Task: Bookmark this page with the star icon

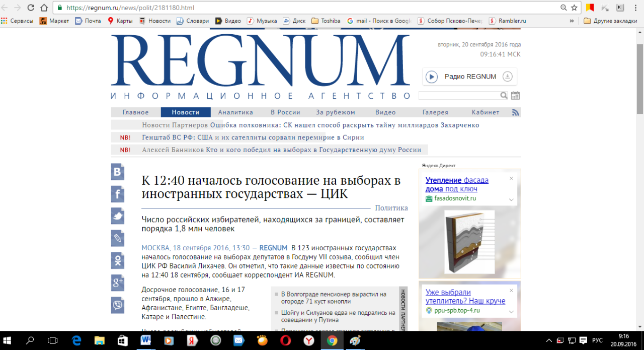Action: coord(574,8)
